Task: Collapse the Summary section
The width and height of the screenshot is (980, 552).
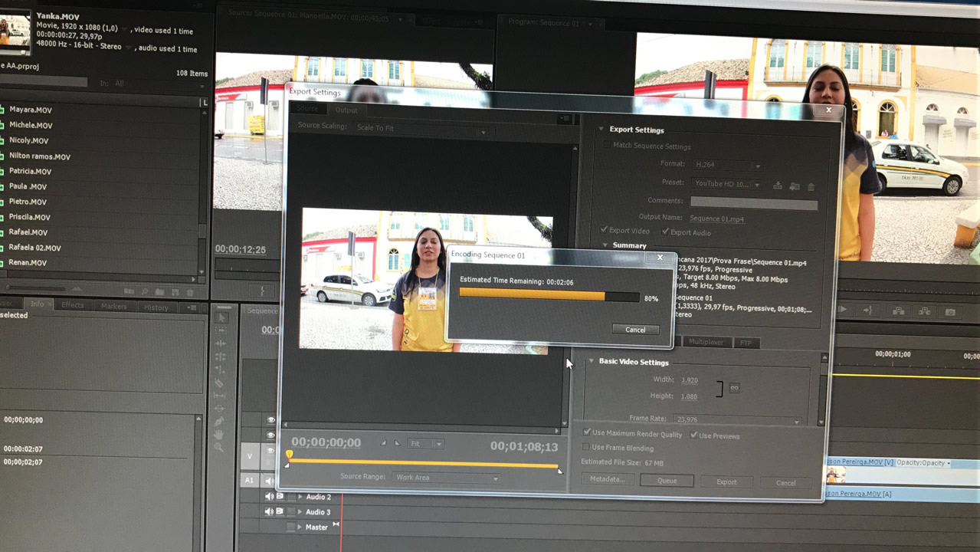Action: pyautogui.click(x=605, y=245)
